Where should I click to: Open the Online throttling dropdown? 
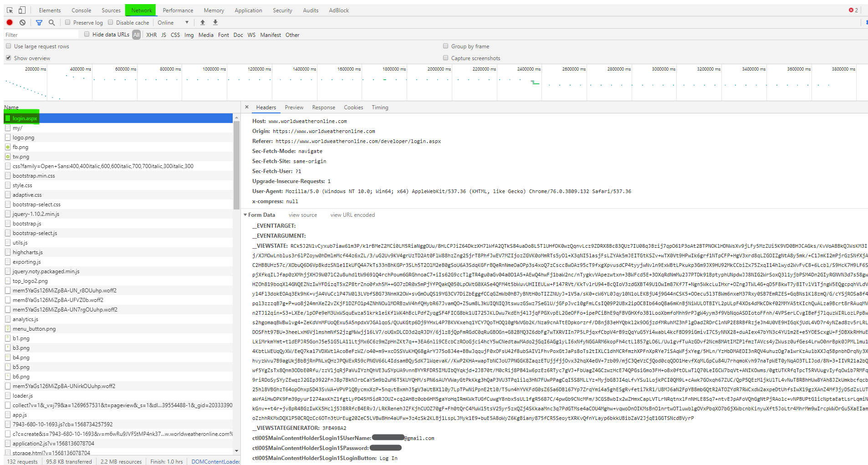point(173,22)
